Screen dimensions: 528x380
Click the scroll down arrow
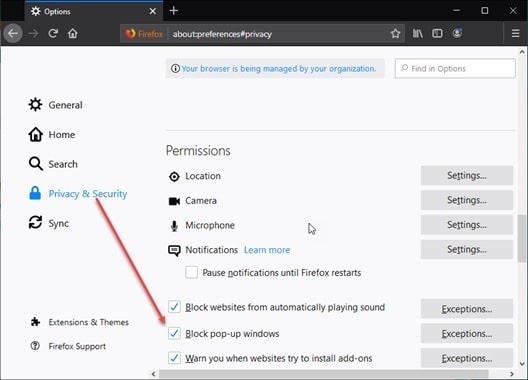(x=522, y=364)
